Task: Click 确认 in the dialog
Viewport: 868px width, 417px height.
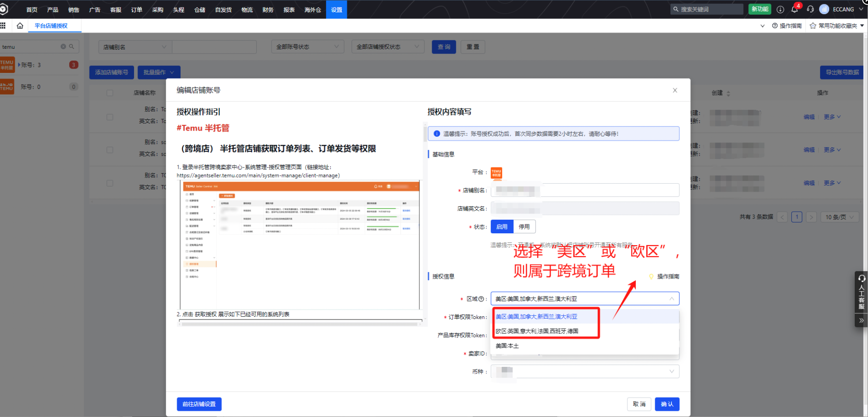Action: 667,404
